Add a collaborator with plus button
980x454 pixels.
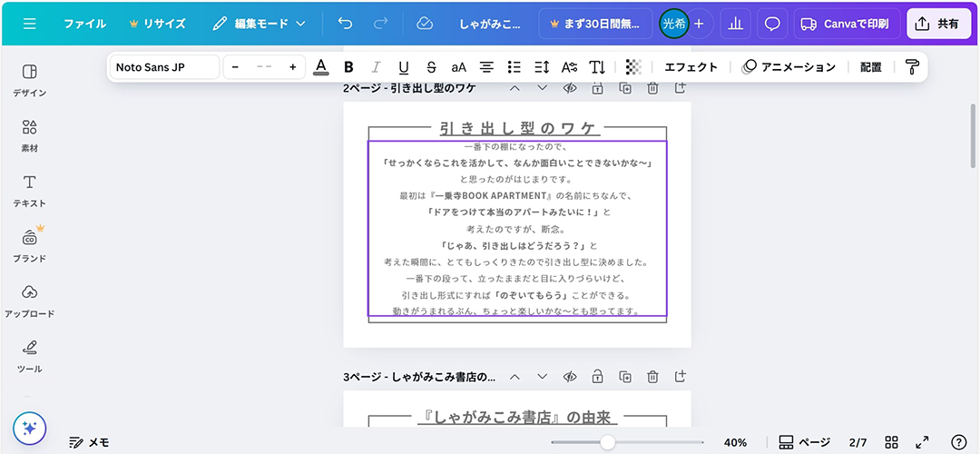pyautogui.click(x=700, y=24)
